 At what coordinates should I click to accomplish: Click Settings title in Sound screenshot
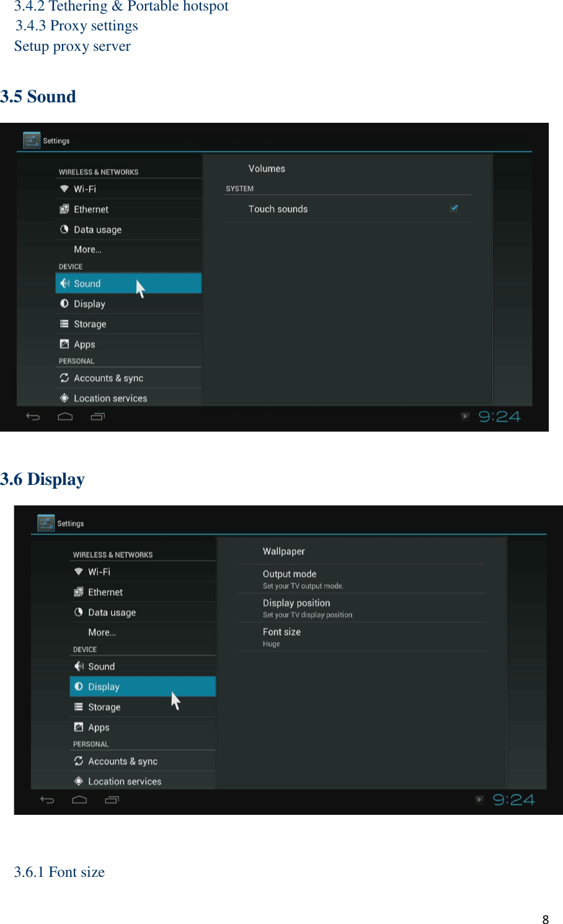point(56,141)
